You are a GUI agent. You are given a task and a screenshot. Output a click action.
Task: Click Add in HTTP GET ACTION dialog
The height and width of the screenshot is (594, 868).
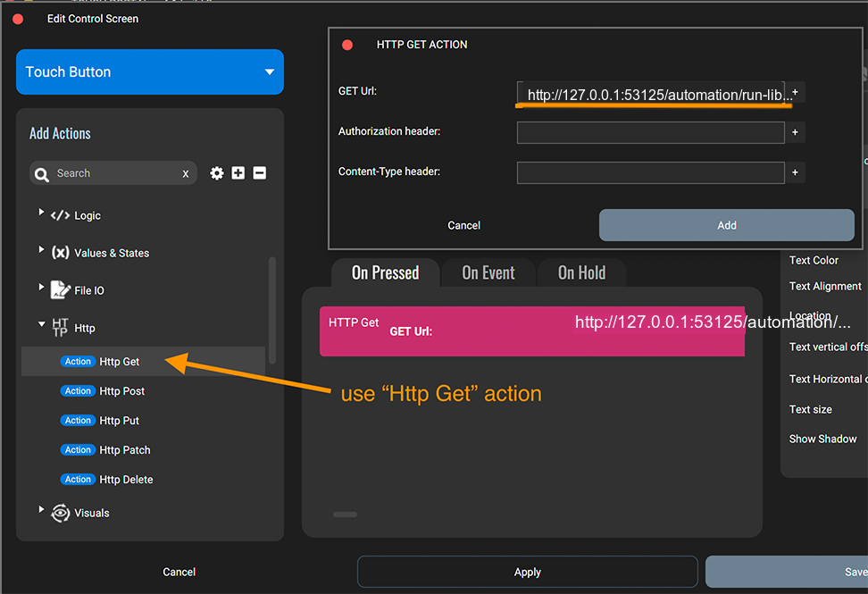point(726,225)
